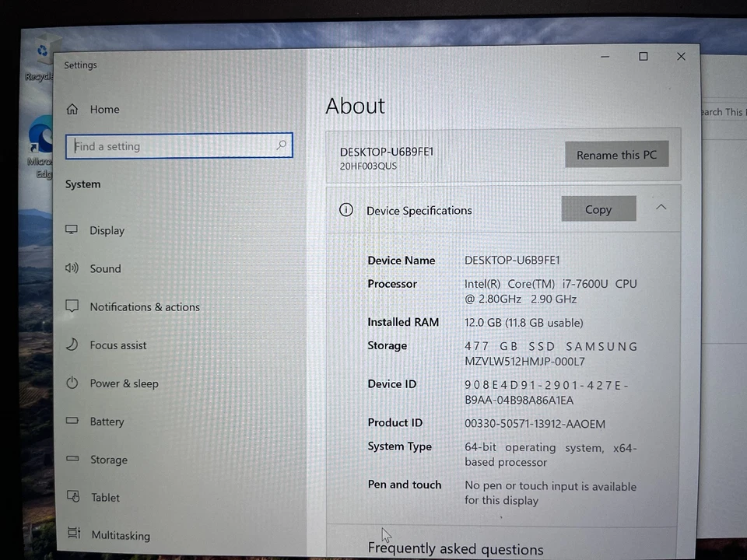The image size is (747, 560).
Task: Collapse the Device Specifications section
Action: pos(661,207)
